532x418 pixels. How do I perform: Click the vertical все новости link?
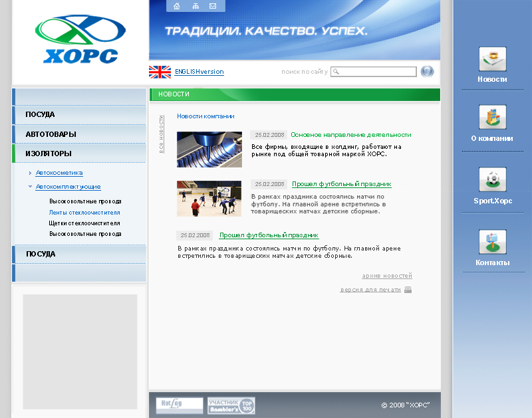point(162,134)
